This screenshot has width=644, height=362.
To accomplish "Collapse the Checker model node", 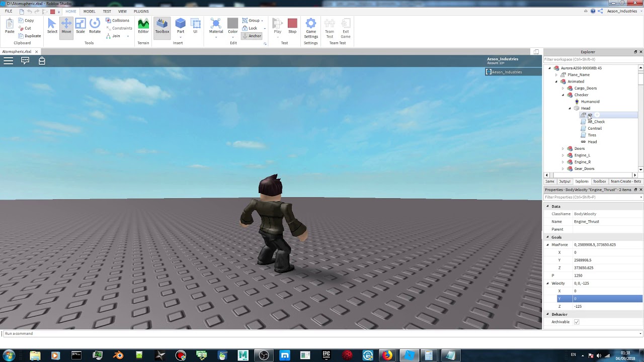I will [x=563, y=95].
